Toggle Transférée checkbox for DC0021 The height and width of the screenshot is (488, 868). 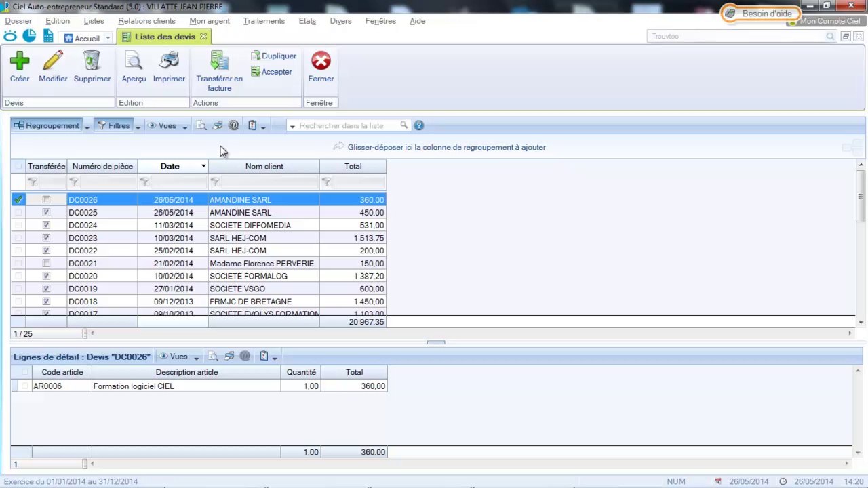click(46, 263)
